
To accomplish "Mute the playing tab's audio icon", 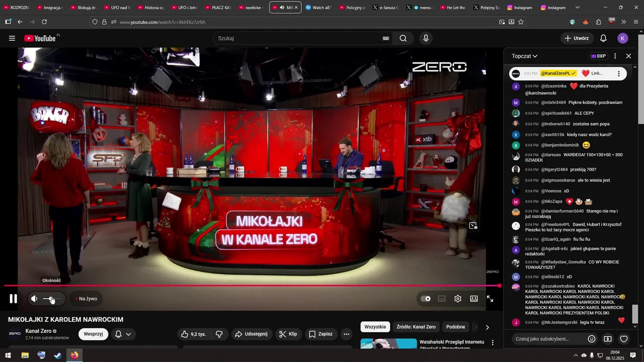I will 282,8.
